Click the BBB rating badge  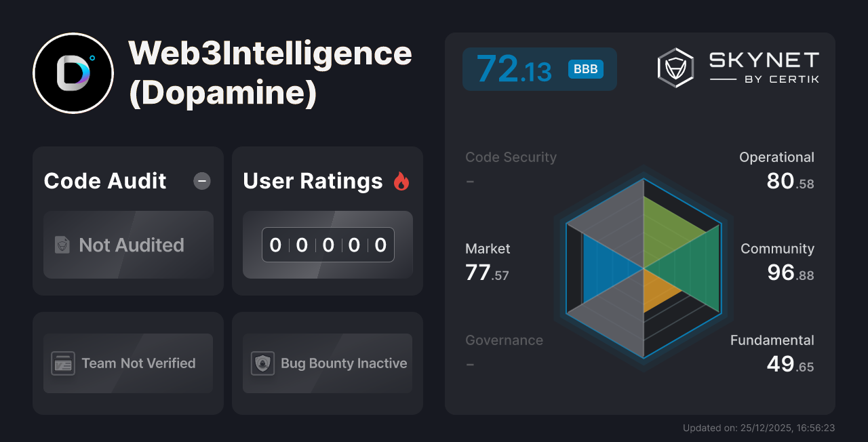pyautogui.click(x=585, y=68)
